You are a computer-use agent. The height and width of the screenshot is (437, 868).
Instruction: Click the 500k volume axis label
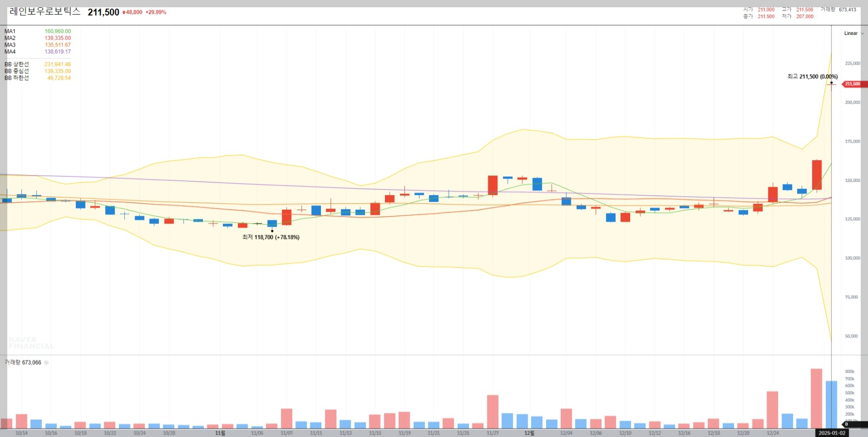tap(850, 393)
